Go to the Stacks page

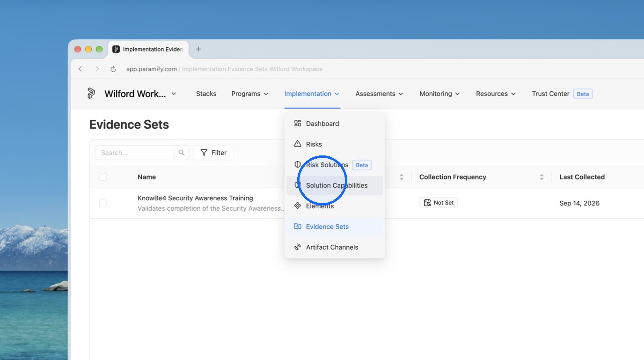coord(206,94)
